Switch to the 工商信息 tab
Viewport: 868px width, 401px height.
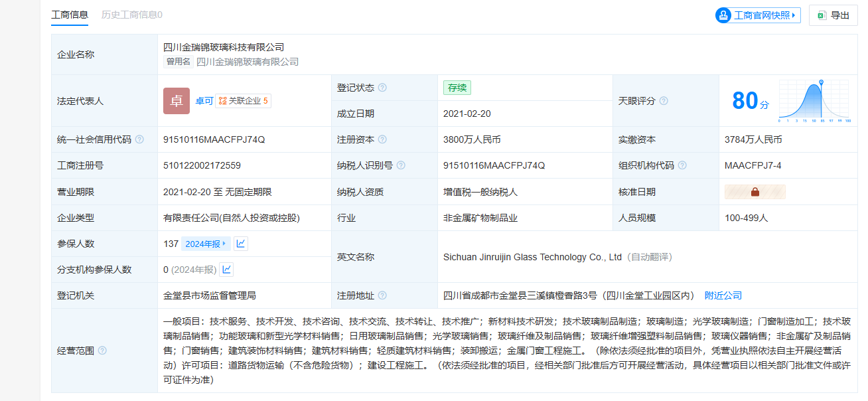(70, 15)
